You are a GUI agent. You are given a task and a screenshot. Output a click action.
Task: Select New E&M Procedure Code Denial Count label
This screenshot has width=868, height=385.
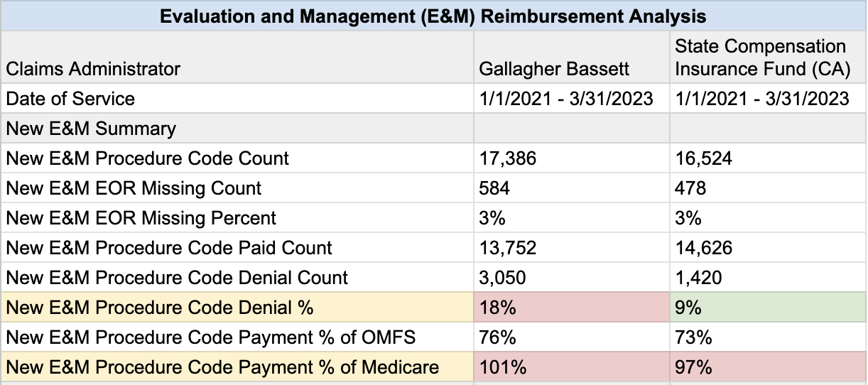tap(237, 277)
